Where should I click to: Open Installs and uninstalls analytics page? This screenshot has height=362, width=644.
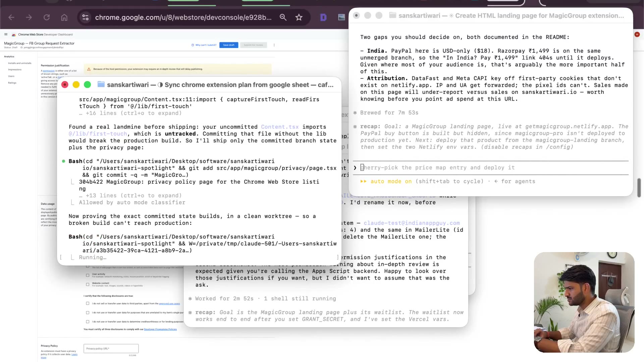[20, 63]
